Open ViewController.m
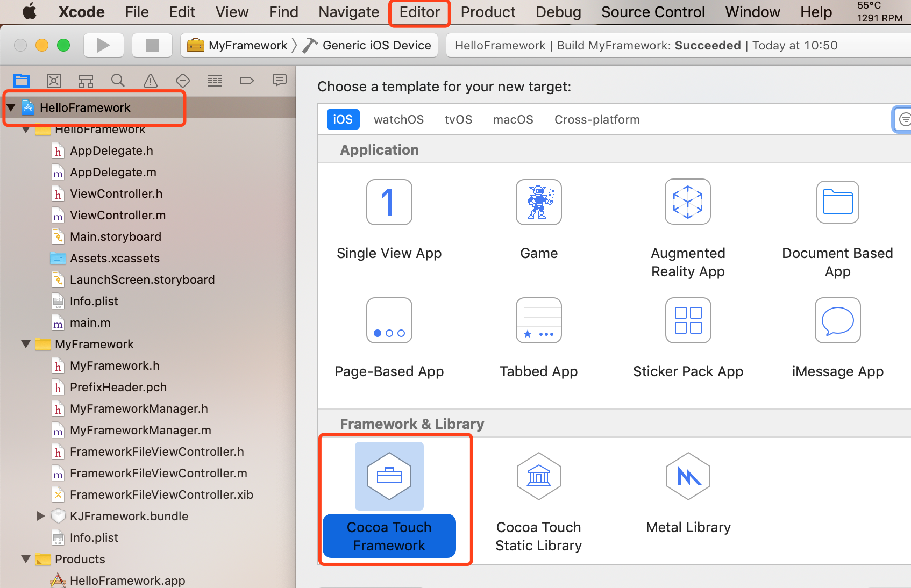The width and height of the screenshot is (911, 588). 118,215
